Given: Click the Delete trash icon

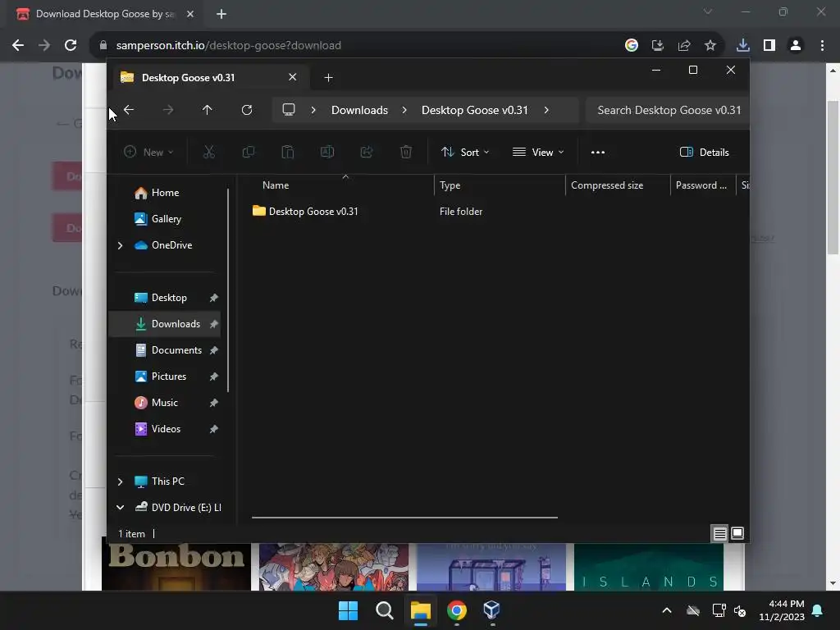Looking at the screenshot, I should [406, 152].
